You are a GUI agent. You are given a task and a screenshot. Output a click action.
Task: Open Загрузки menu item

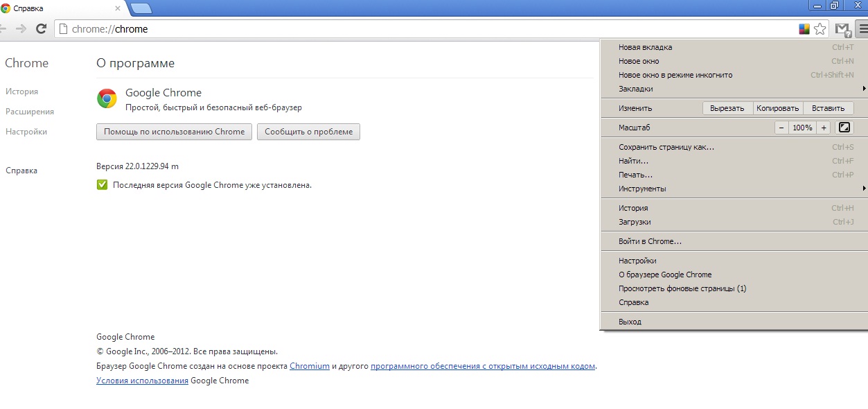(x=733, y=222)
